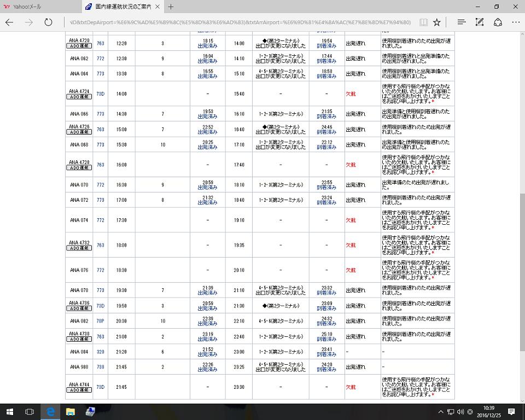Open File Explorer from taskbar
Viewport: 525px width, 420px height.
coord(71,412)
